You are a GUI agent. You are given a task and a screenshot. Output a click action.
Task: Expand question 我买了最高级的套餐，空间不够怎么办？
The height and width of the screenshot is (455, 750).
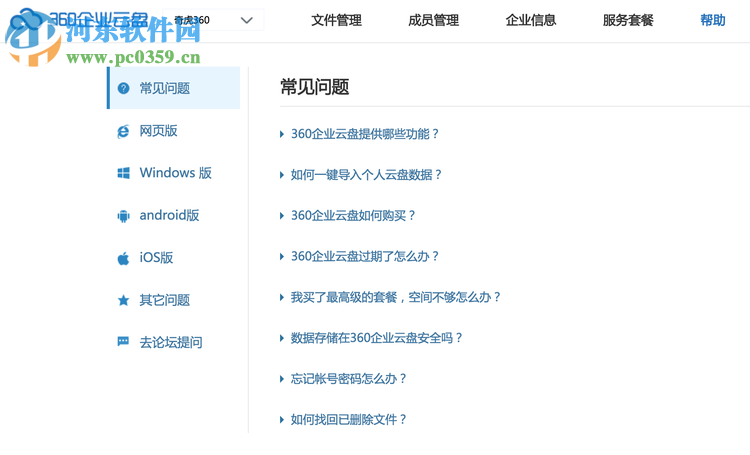tap(396, 297)
